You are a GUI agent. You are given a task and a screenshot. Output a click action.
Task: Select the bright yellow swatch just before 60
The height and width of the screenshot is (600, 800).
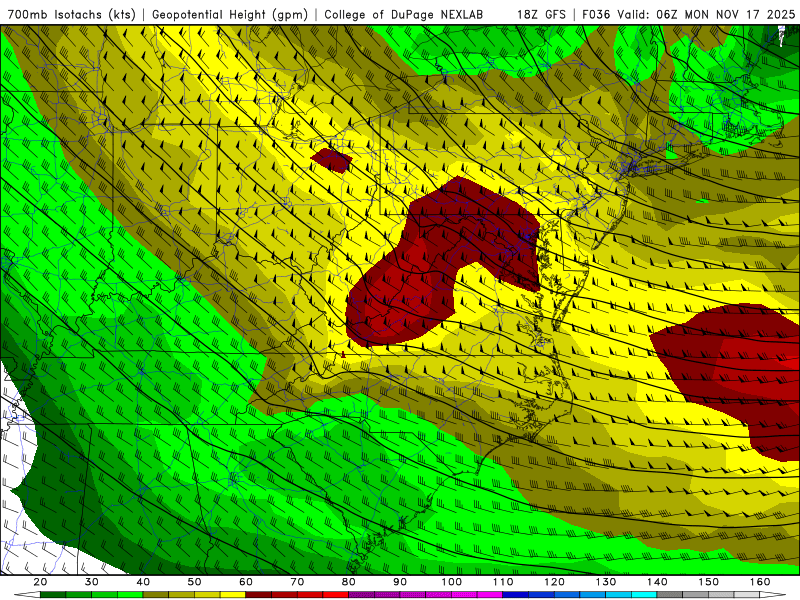pyautogui.click(x=233, y=595)
